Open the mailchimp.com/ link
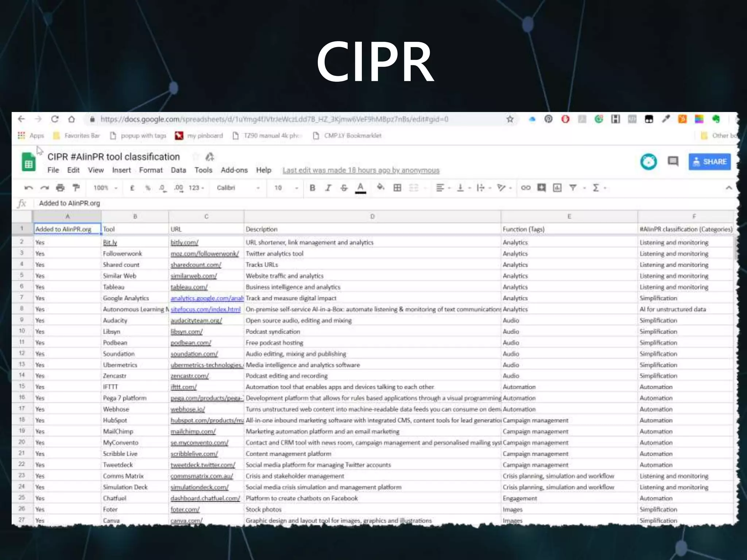This screenshot has height=560, width=747. point(193,431)
